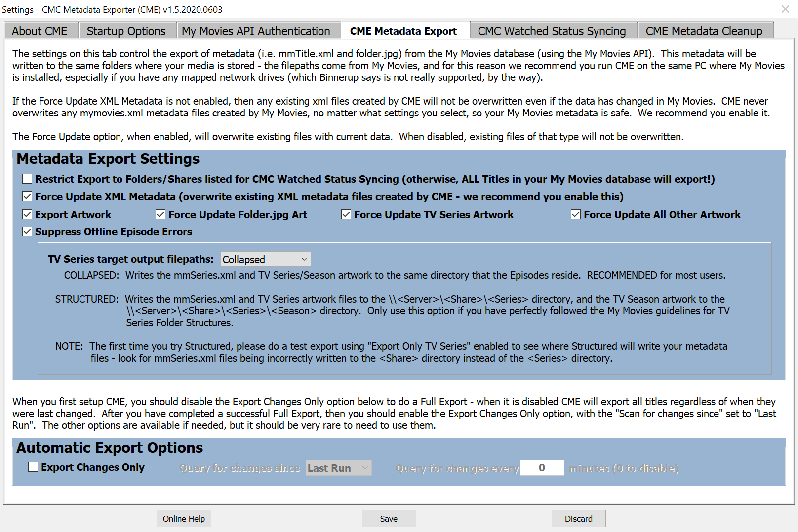Click the query interval minutes input field
The height and width of the screenshot is (532, 798).
pos(542,468)
